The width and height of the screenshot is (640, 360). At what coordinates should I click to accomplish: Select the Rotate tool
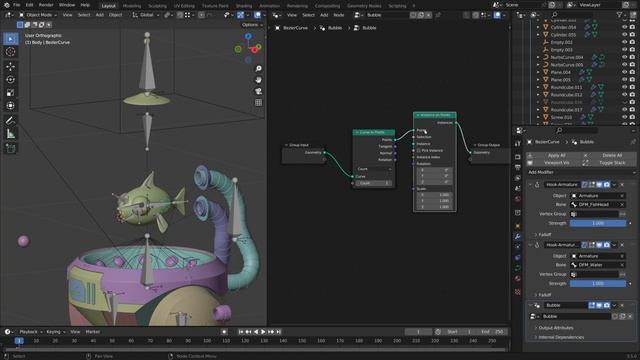[11, 80]
